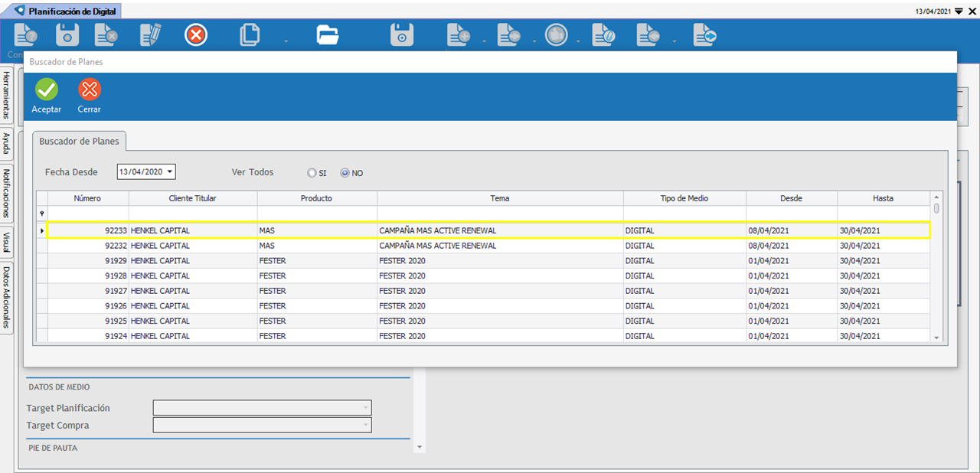Switch to the Buscador de Planes tab
The height and width of the screenshot is (473, 980).
(x=79, y=142)
